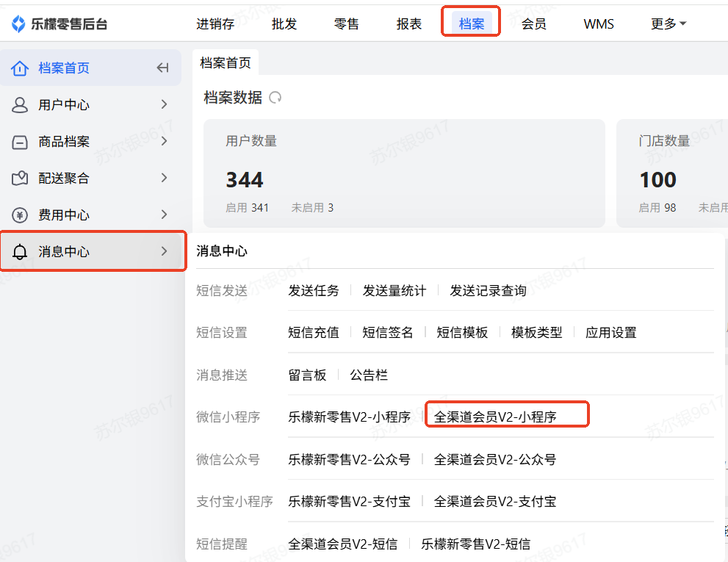Viewport: 728px width, 562px height.
Task: Open the 更多 dropdown menu
Action: (x=668, y=24)
